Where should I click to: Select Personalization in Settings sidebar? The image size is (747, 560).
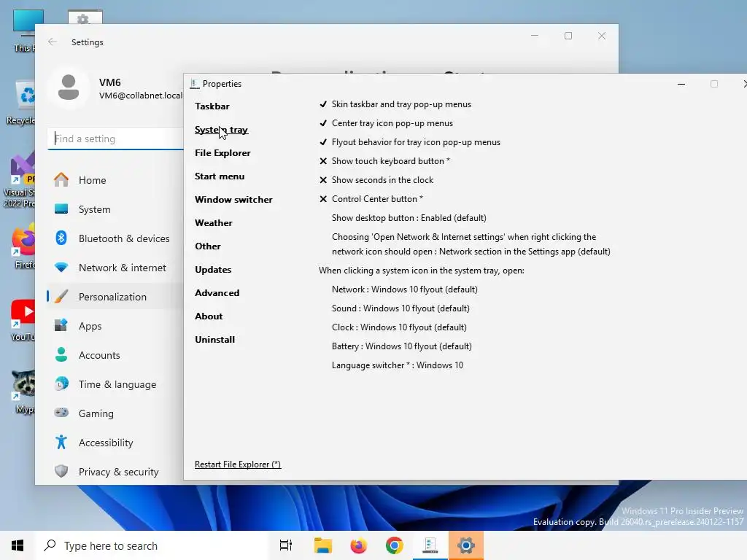(114, 297)
